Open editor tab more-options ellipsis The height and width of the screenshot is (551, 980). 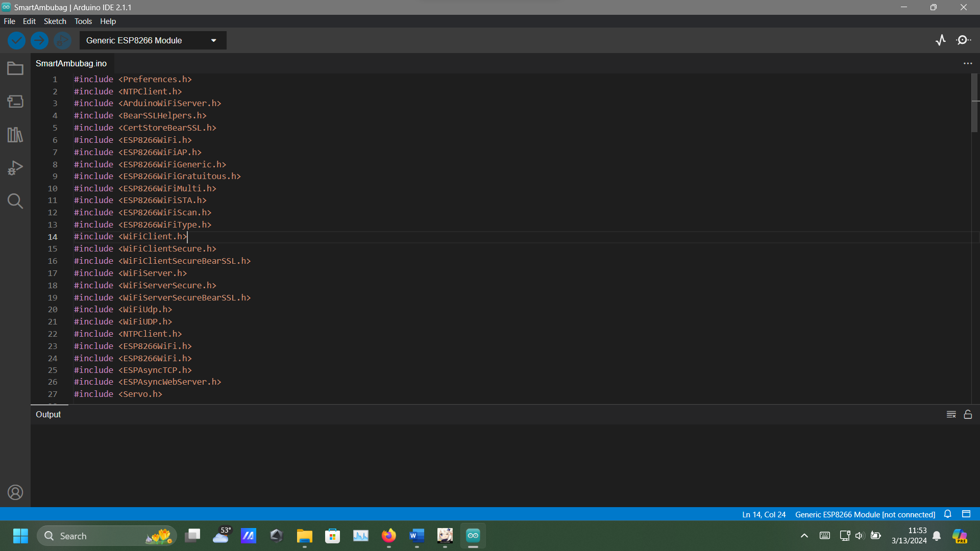click(968, 63)
